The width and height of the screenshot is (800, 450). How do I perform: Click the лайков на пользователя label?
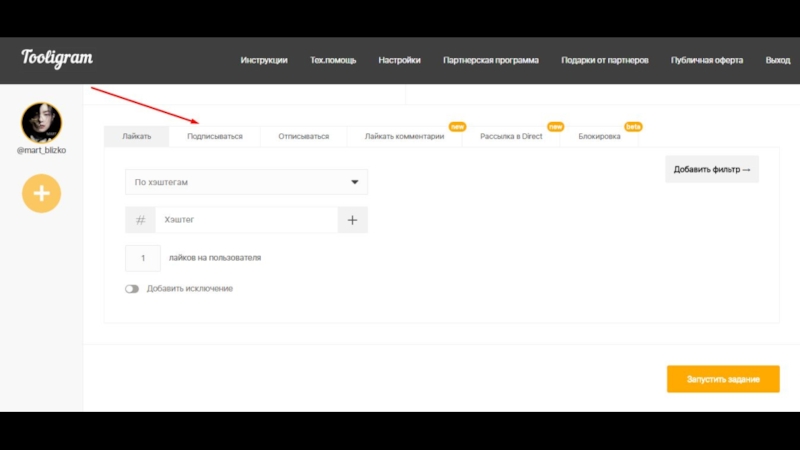[x=215, y=258]
